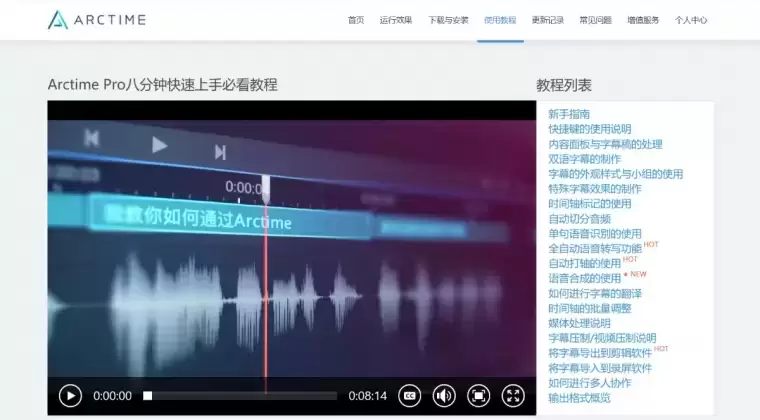
Task: Mute the video volume
Action: pos(444,396)
